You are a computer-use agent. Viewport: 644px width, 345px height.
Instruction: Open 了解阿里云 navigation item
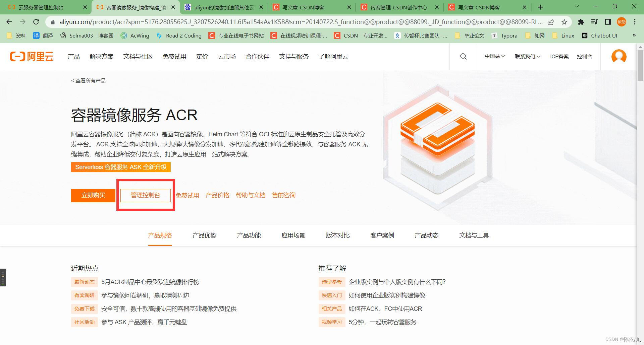[333, 56]
